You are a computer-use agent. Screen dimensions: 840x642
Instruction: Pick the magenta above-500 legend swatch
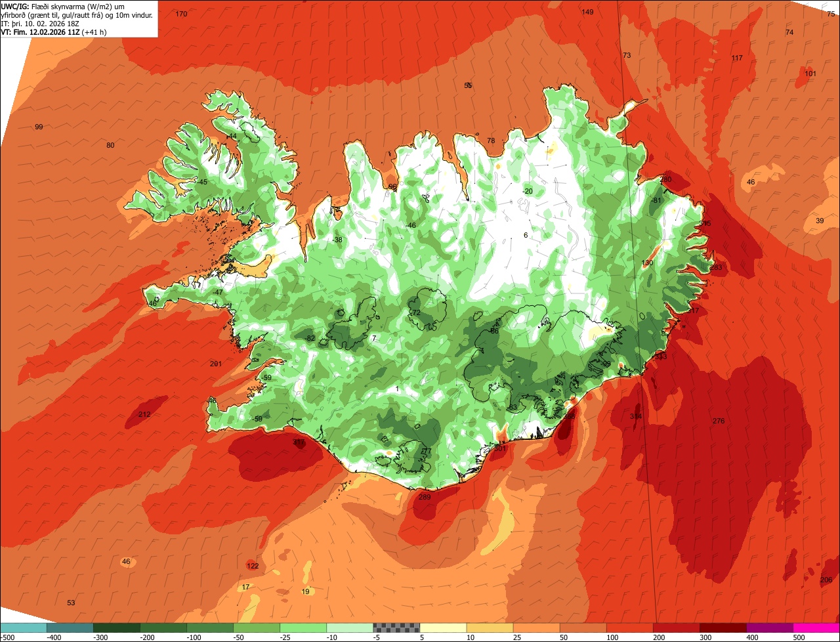tap(816, 628)
